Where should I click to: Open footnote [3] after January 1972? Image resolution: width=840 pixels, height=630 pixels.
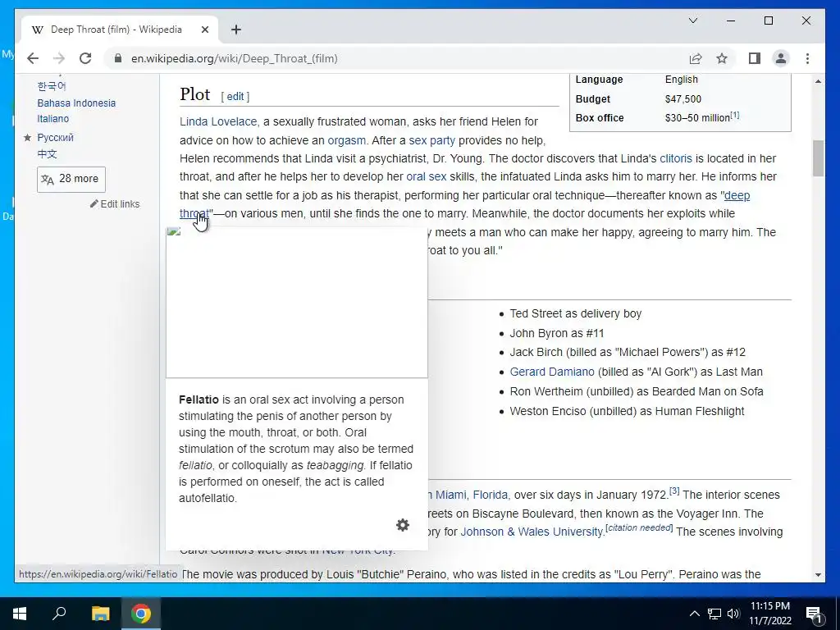674,491
